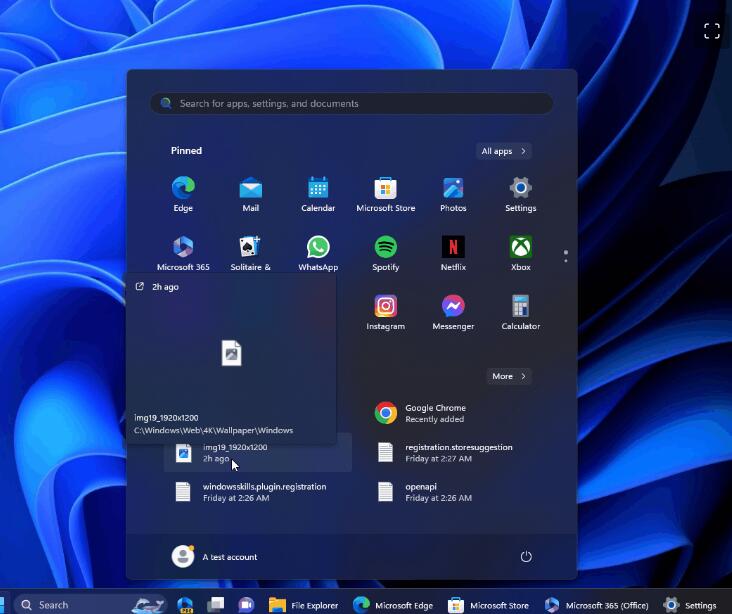Show More recommended items
The height and width of the screenshot is (614, 732).
(x=509, y=376)
